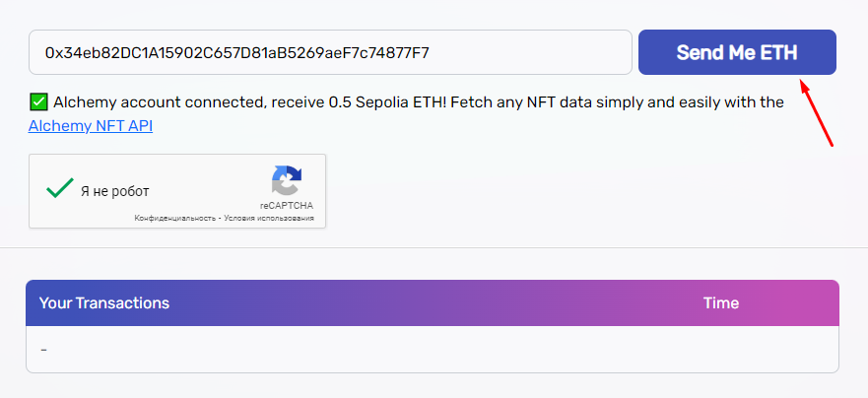The image size is (868, 398).
Task: Open the Конфиденциальность privacy link
Action: point(174,218)
